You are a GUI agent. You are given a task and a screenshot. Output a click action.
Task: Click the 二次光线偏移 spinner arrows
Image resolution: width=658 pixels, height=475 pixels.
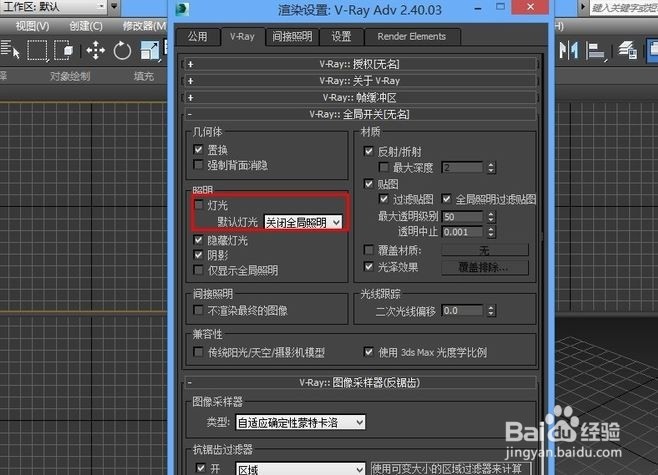491,311
